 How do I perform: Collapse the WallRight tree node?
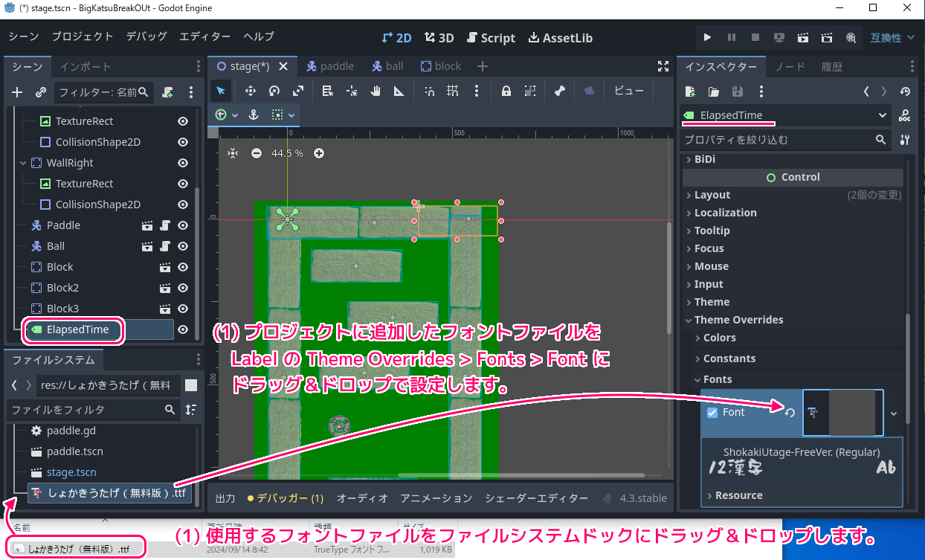[x=22, y=163]
